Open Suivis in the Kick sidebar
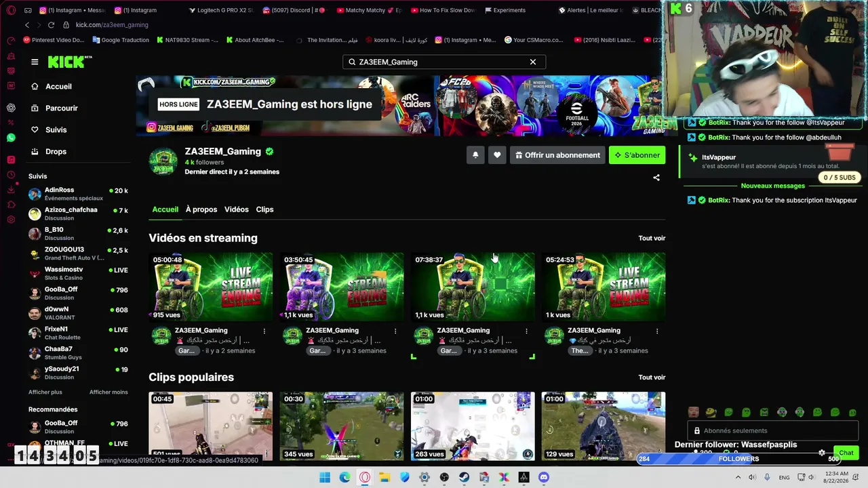 pyautogui.click(x=49, y=129)
